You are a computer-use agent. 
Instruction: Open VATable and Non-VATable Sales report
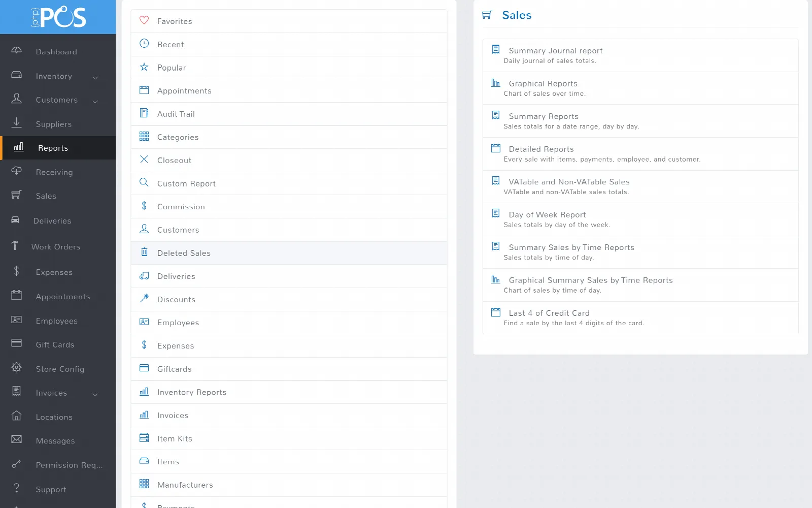point(640,186)
